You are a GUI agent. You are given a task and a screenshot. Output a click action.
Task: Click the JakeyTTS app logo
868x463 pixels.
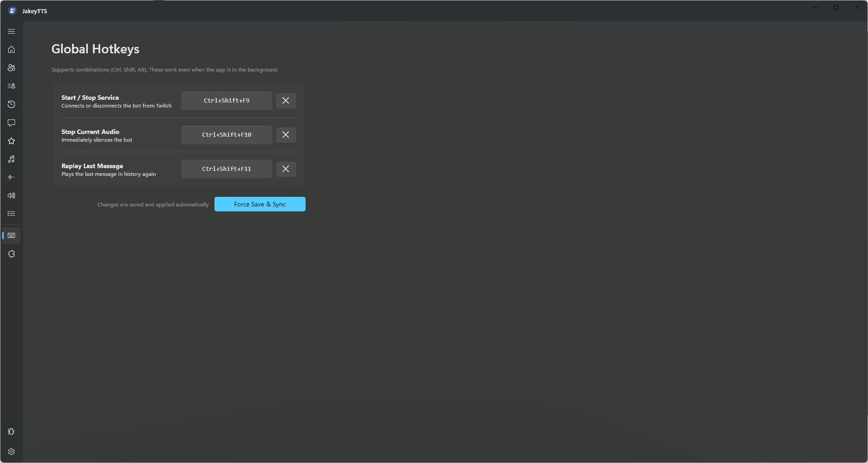pyautogui.click(x=12, y=10)
